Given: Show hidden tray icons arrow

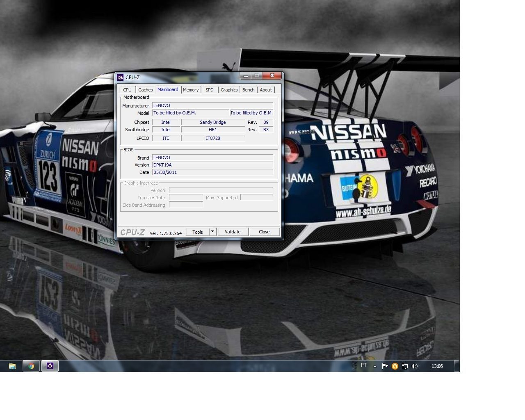Looking at the screenshot, I should point(375,366).
